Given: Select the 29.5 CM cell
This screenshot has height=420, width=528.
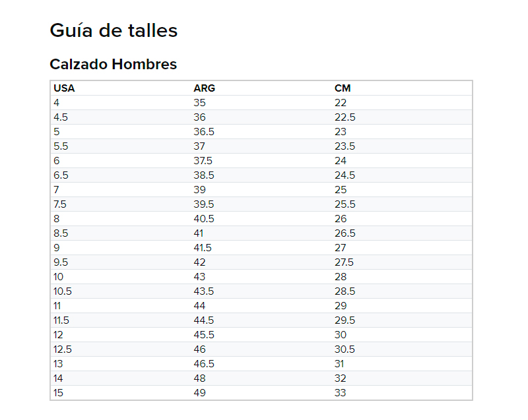Looking at the screenshot, I should click(345, 320).
